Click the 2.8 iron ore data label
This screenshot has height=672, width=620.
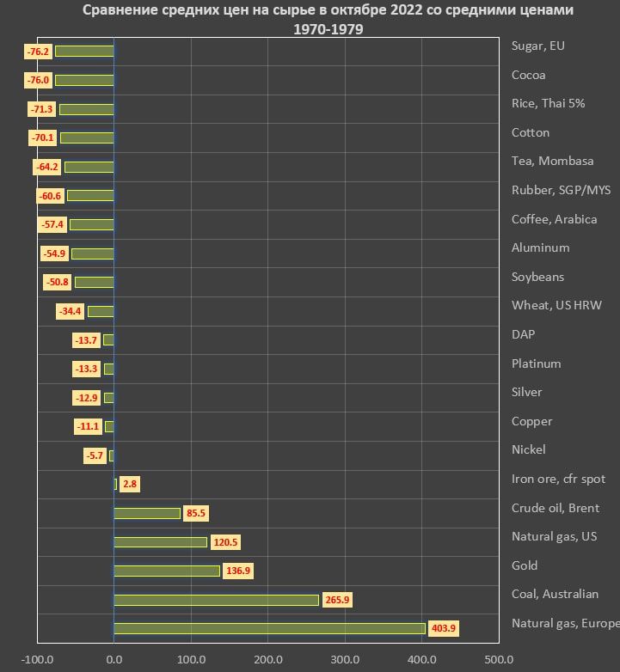tap(130, 484)
